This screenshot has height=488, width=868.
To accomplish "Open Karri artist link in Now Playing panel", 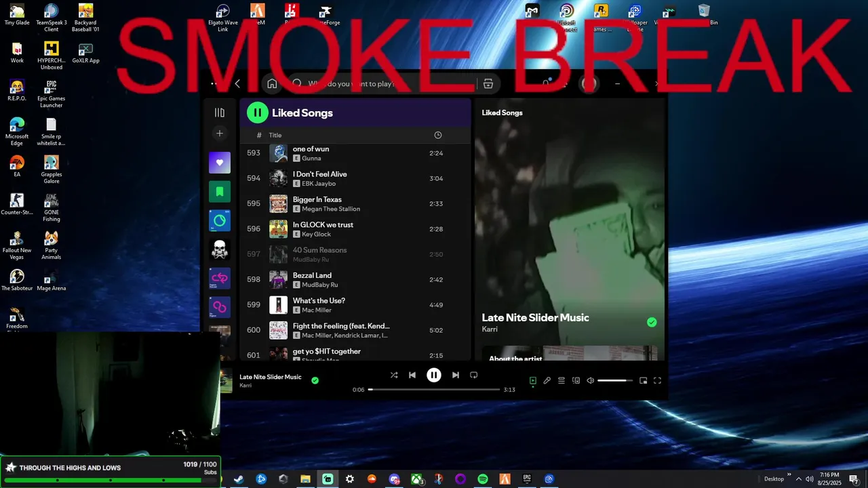I will coord(490,329).
